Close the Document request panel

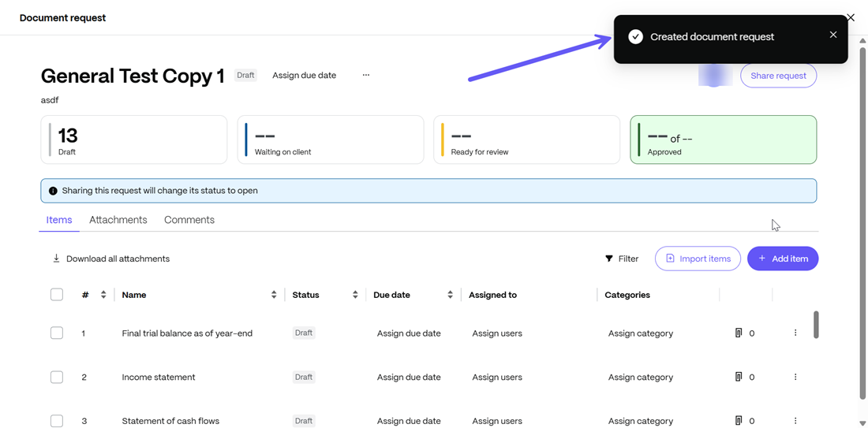coord(851,17)
